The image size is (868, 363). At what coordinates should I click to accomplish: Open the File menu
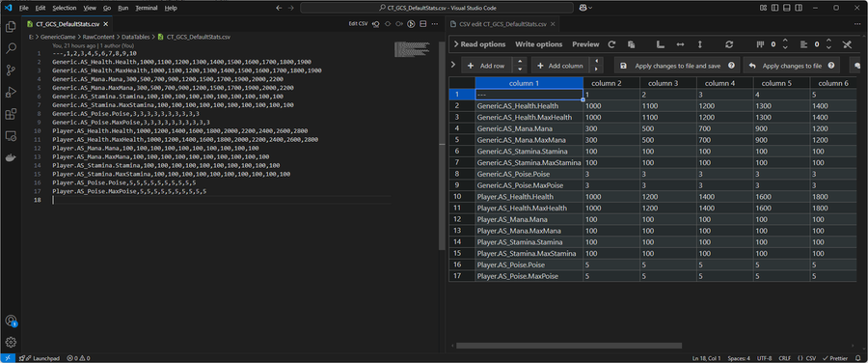tap(24, 8)
